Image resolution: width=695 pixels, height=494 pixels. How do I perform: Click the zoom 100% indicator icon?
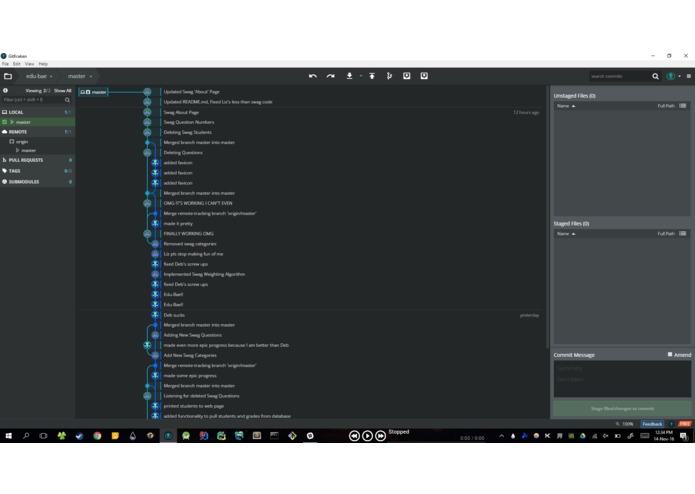point(617,424)
